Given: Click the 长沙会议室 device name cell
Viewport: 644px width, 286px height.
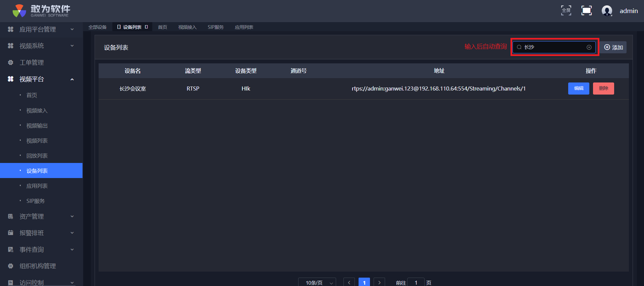Looking at the screenshot, I should tap(133, 89).
